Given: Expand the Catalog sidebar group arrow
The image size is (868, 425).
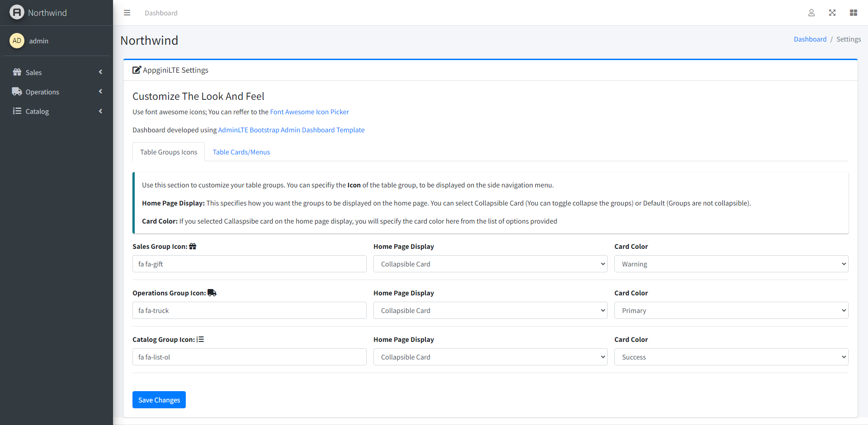Looking at the screenshot, I should click(x=100, y=111).
